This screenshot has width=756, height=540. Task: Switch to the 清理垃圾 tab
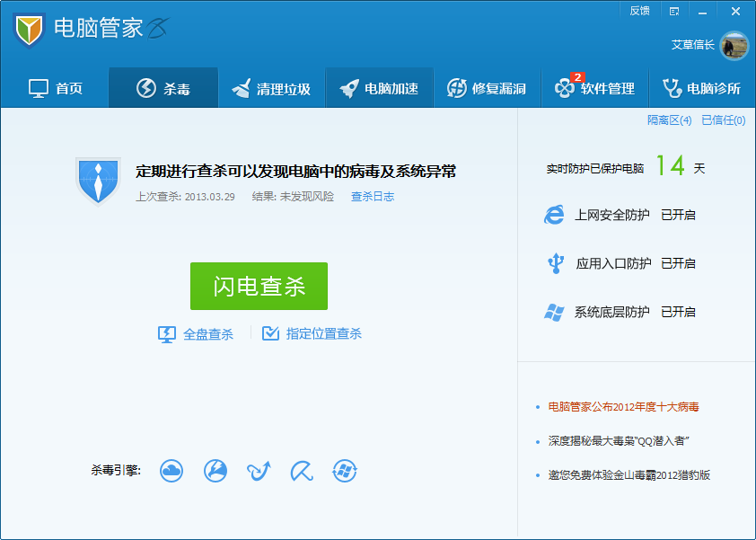pyautogui.click(x=271, y=88)
